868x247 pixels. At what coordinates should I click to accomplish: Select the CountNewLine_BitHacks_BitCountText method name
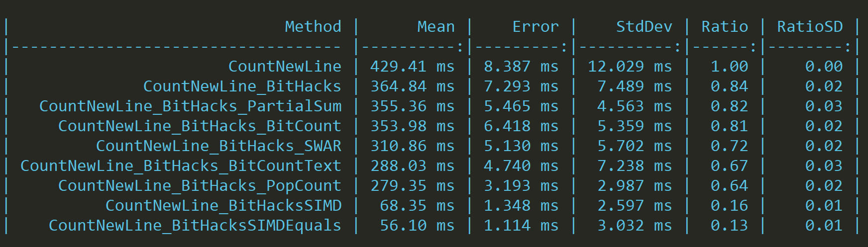[x=181, y=165]
